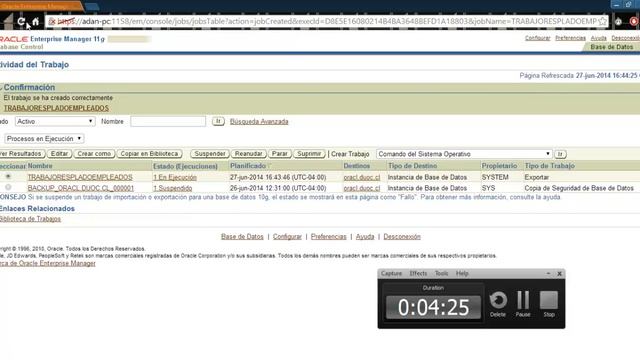
Task: Open the Acerca de Oracle Enterprise Manager link
Action: tap(48, 263)
